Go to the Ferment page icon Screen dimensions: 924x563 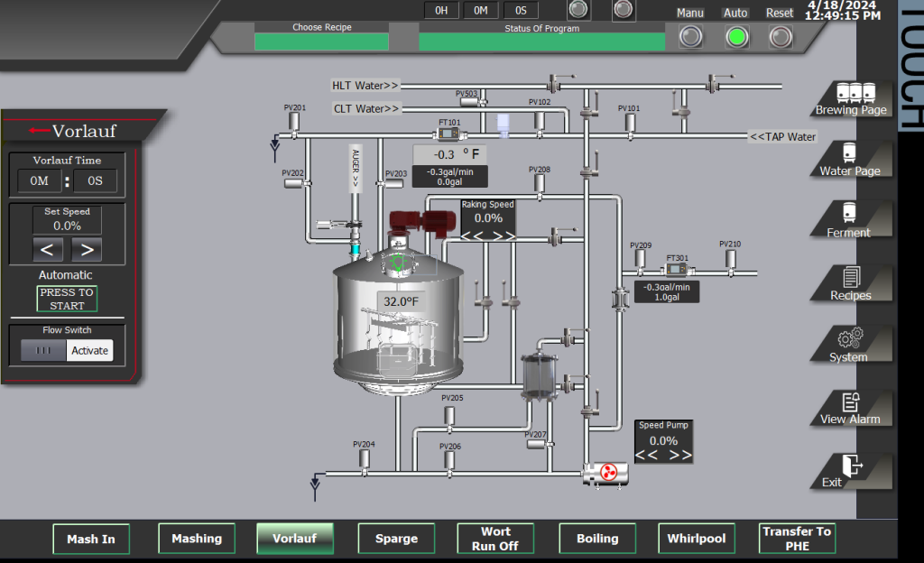pos(848,213)
